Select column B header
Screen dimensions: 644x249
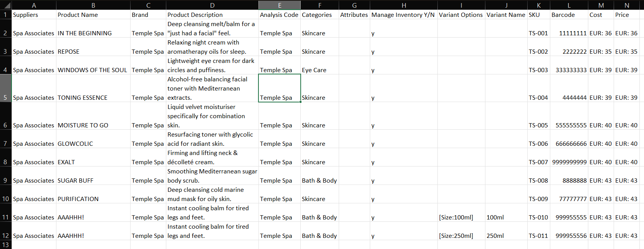tap(93, 5)
